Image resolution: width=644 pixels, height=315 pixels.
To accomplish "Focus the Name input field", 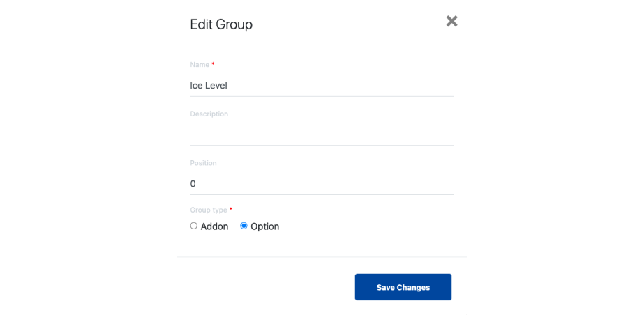I will pyautogui.click(x=322, y=85).
